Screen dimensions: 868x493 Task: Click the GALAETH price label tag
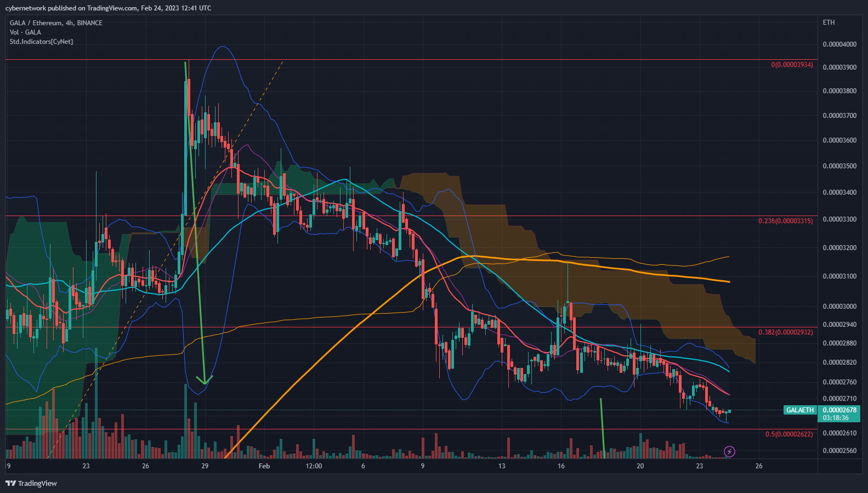tap(800, 410)
